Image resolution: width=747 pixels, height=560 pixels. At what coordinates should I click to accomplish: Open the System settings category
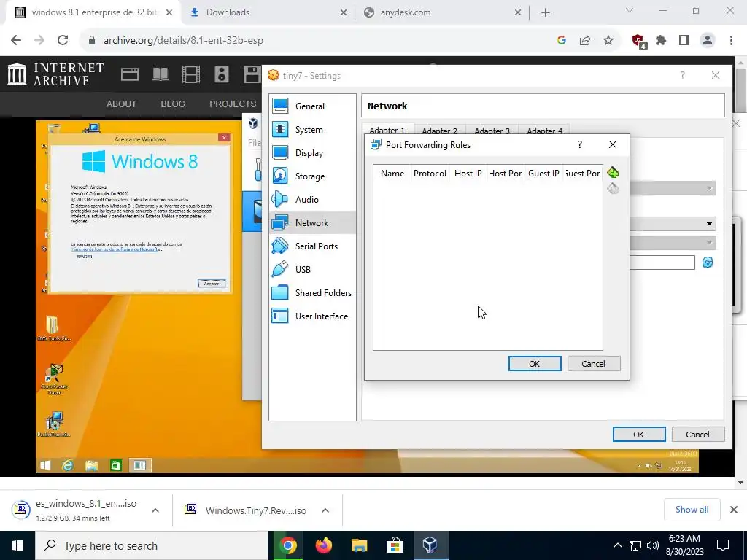(312, 130)
